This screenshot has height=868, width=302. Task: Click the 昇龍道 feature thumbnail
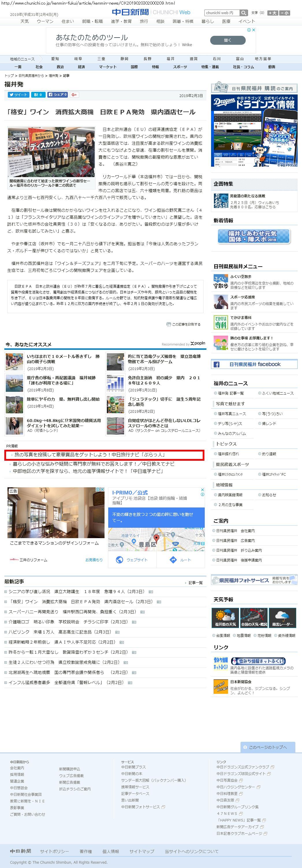(x=221, y=200)
